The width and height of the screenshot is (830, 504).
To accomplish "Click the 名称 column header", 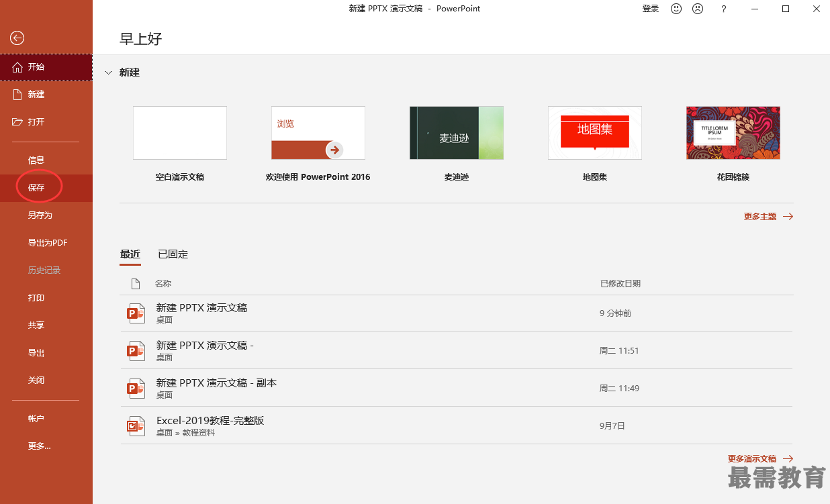I will click(163, 284).
